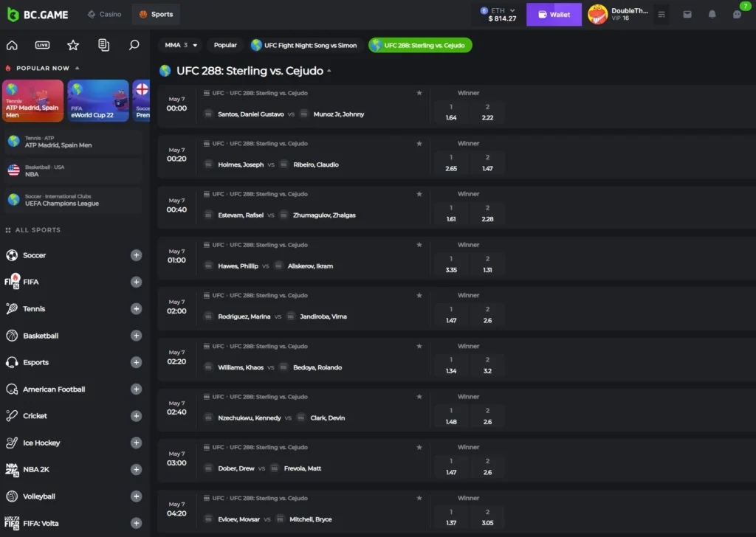Click the BC.GAME logo
The height and width of the screenshot is (537, 756).
tap(38, 15)
